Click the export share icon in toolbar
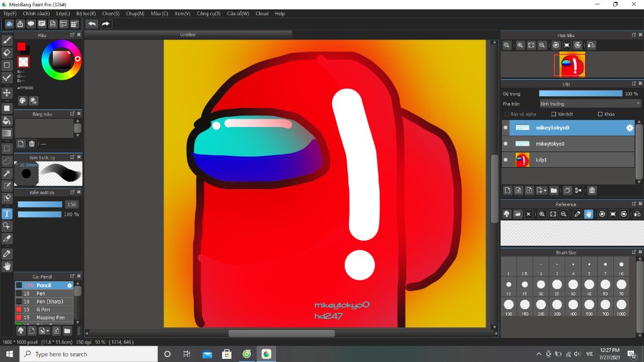The width and height of the screenshot is (644, 362). (19, 24)
